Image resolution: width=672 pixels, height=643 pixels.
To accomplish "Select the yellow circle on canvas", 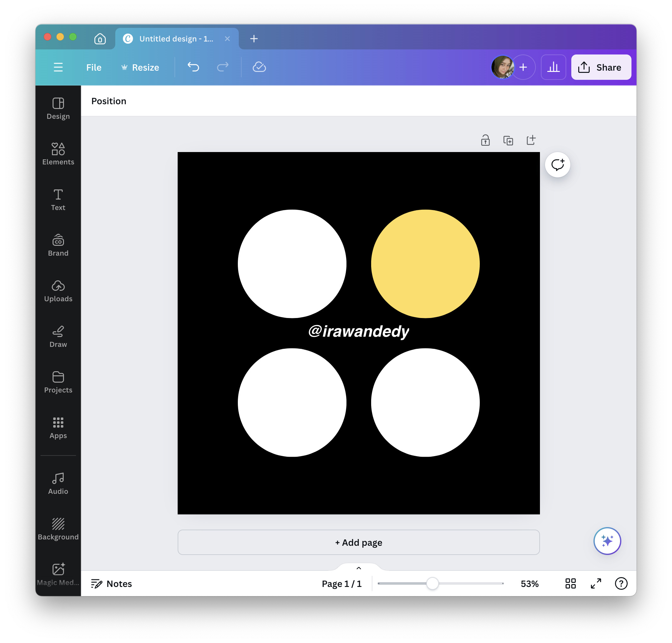I will click(425, 264).
